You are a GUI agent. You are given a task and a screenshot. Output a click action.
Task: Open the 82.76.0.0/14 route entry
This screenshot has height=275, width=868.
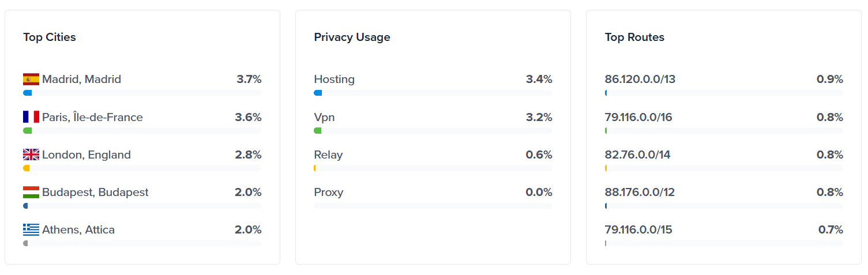click(x=637, y=155)
